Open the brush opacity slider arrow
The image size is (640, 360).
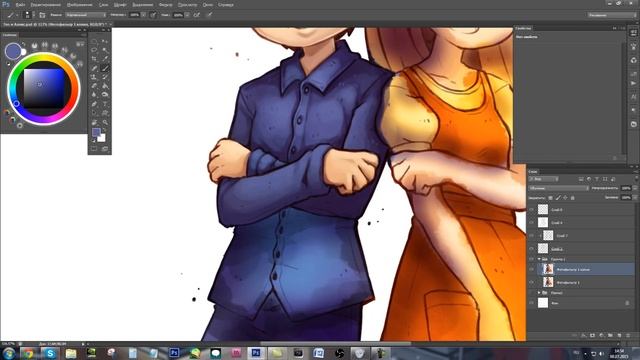point(143,15)
